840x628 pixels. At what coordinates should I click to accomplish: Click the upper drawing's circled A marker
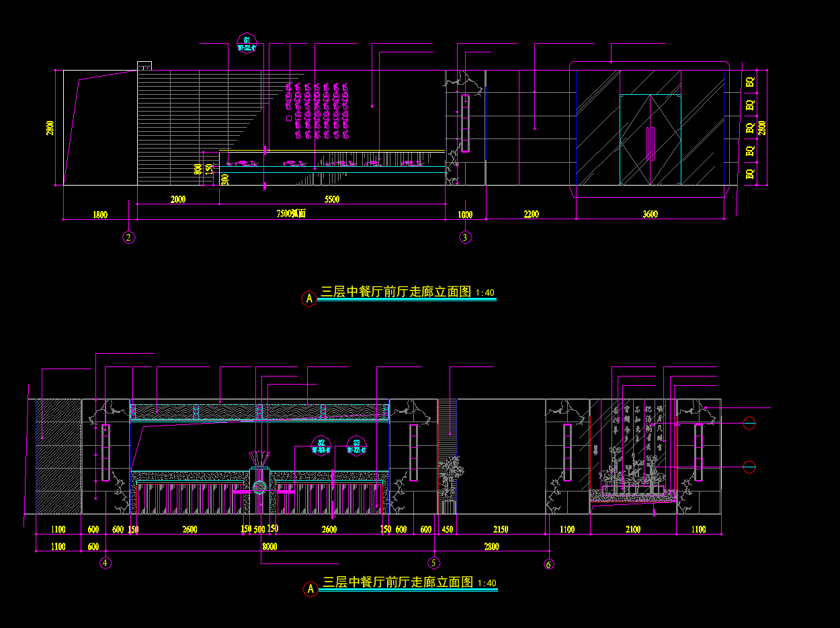click(x=308, y=299)
